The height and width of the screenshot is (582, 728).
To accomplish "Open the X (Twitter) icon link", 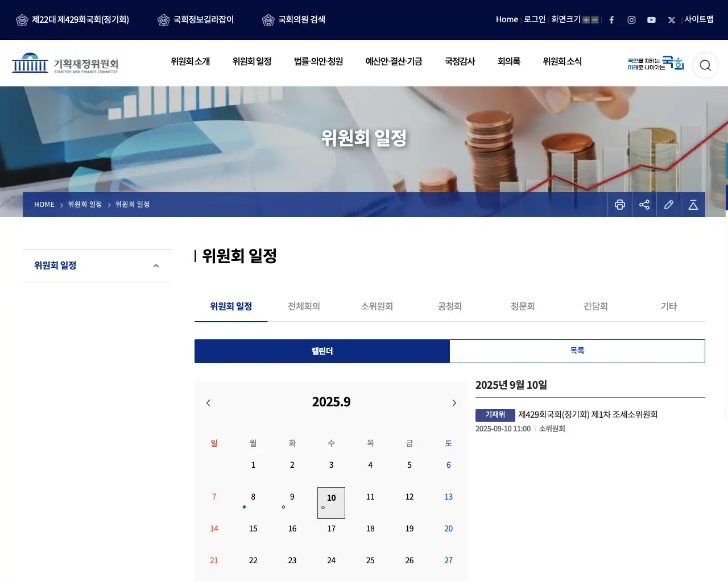I will point(671,20).
